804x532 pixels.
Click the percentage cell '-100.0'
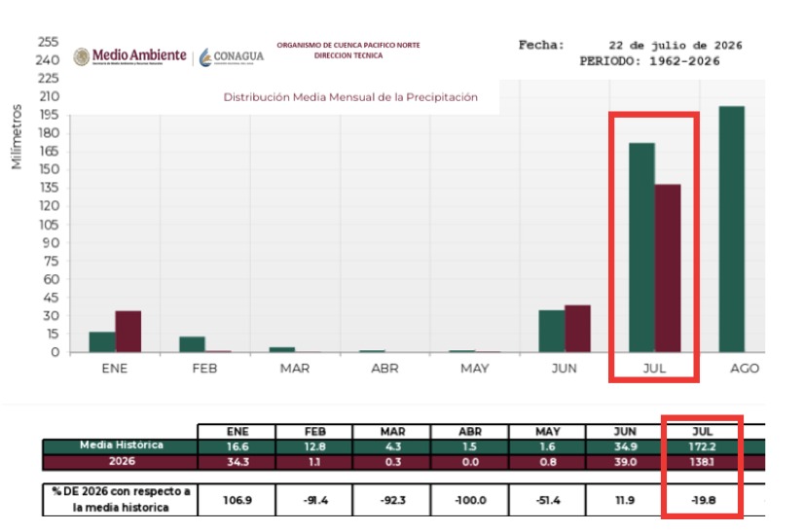[470, 500]
